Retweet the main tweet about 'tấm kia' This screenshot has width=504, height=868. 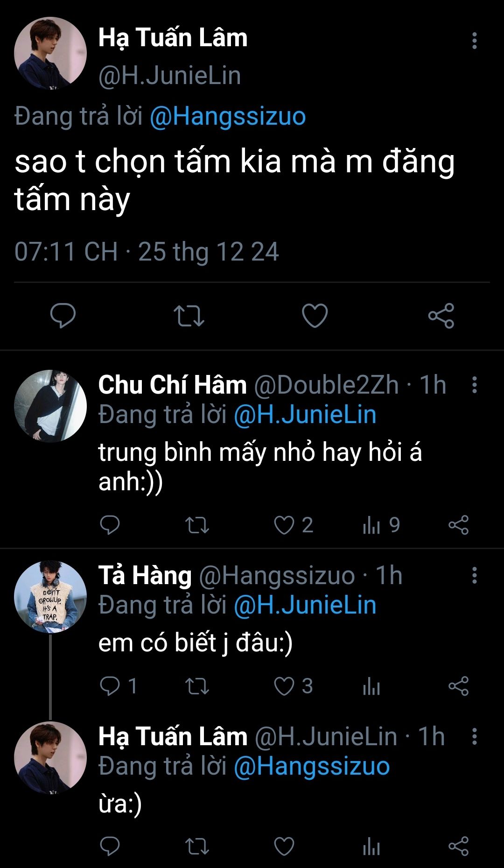pyautogui.click(x=189, y=316)
